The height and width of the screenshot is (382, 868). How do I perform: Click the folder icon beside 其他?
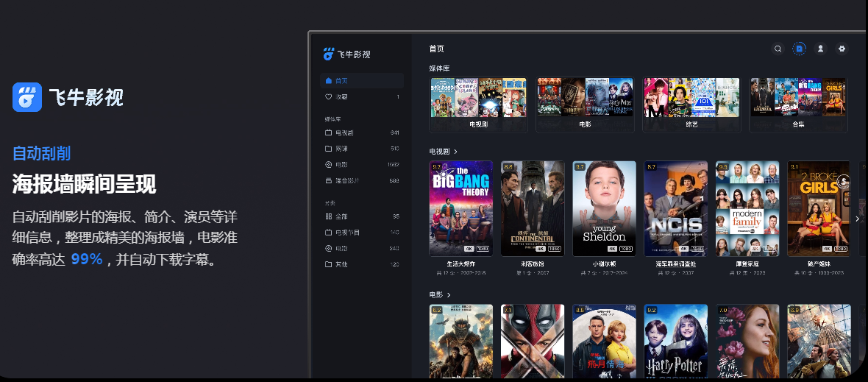tap(328, 265)
